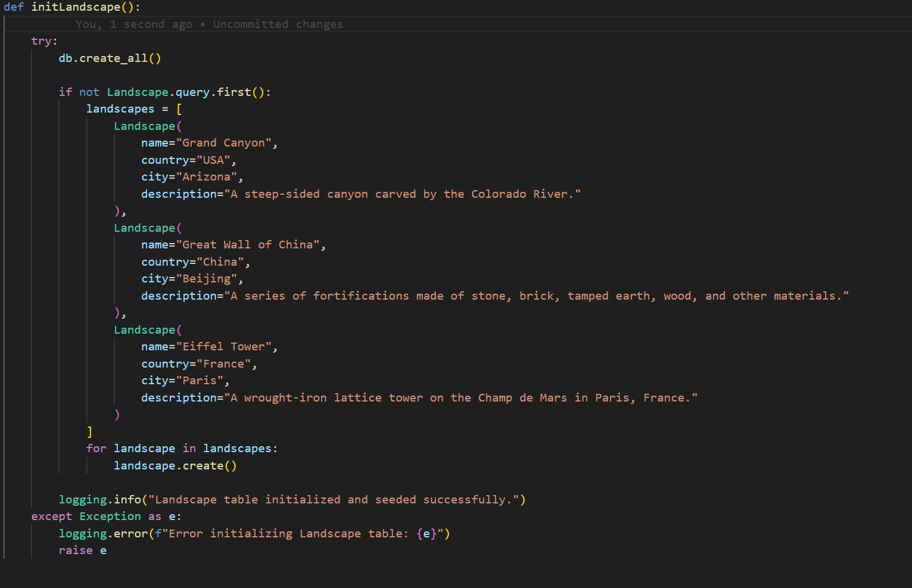This screenshot has height=588, width=912.
Task: Click the 'landscapes = [' assignment
Action: point(134,109)
